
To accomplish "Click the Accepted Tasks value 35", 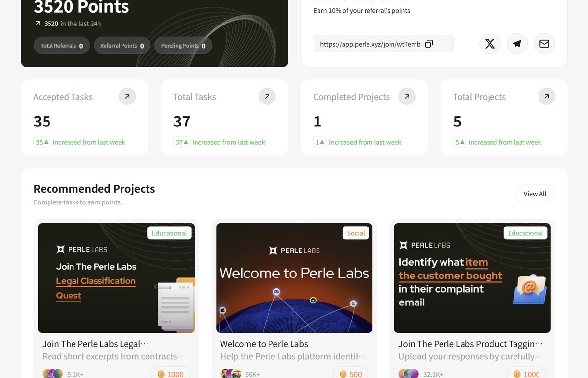I will [x=42, y=122].
